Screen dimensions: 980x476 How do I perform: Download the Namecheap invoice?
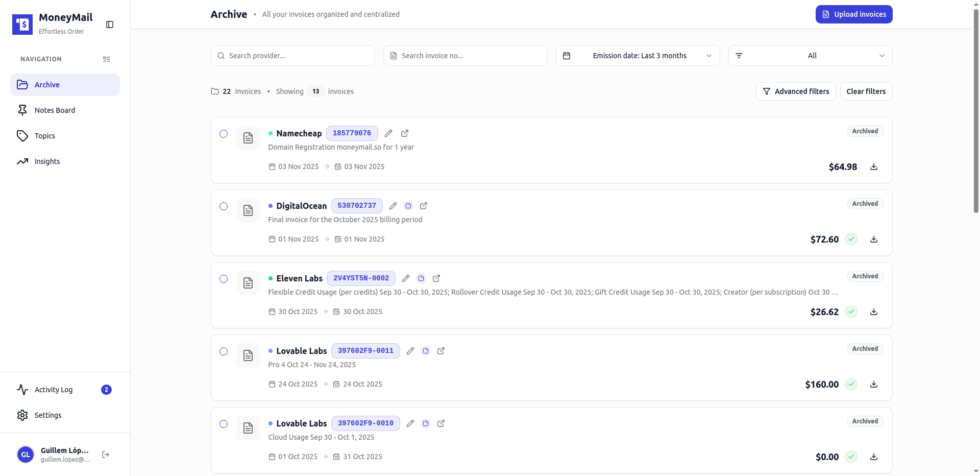[874, 166]
